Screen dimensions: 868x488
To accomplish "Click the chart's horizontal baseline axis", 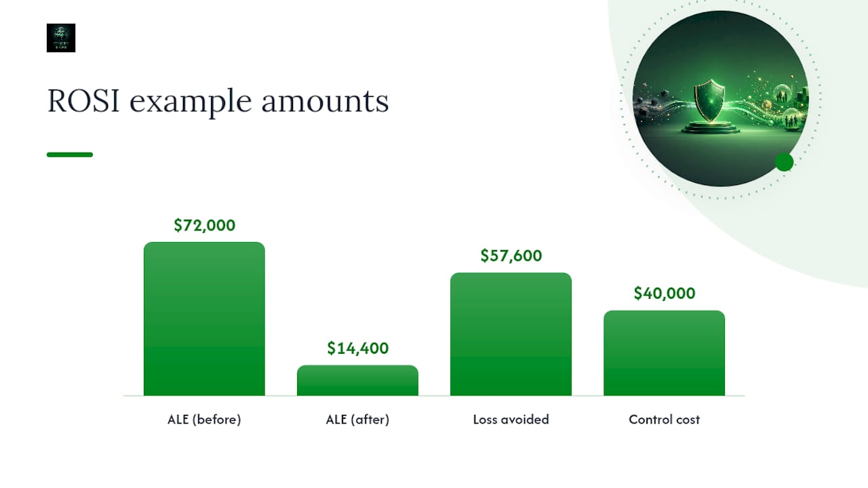I will point(434,396).
